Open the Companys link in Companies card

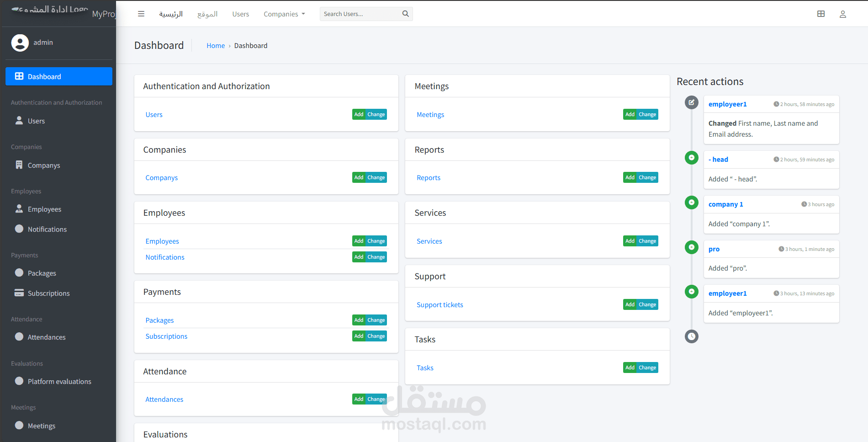tap(162, 178)
